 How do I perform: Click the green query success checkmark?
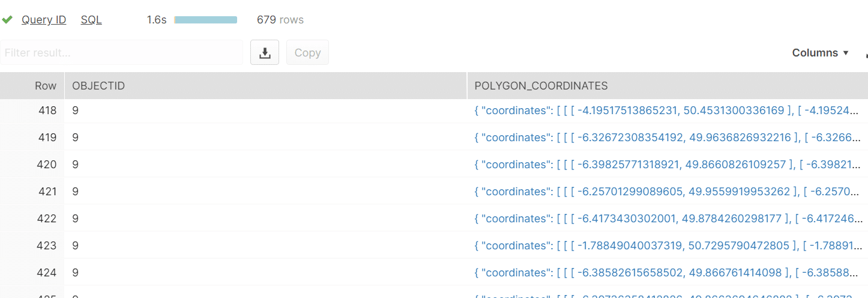7,20
